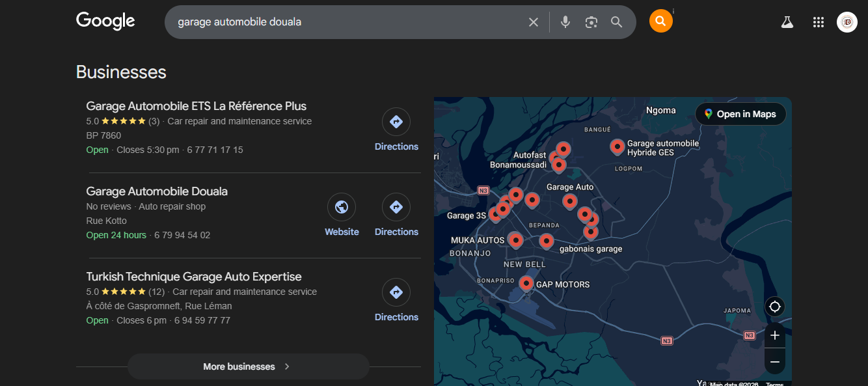The image size is (868, 386).
Task: Open the Google apps grid
Action: 819,22
